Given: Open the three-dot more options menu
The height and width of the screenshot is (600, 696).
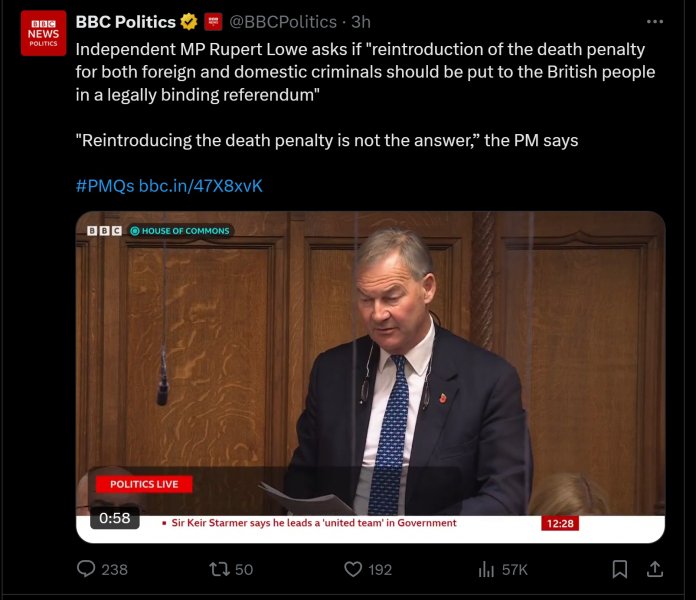Looking at the screenshot, I should click(654, 22).
